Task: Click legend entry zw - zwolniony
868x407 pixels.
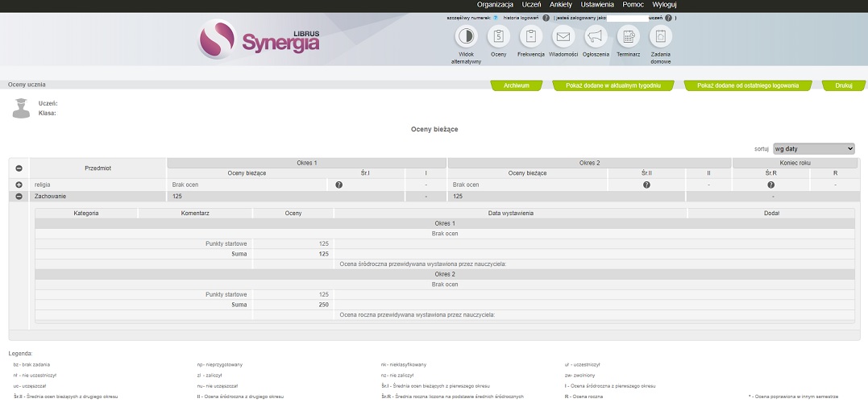Action: coord(580,376)
